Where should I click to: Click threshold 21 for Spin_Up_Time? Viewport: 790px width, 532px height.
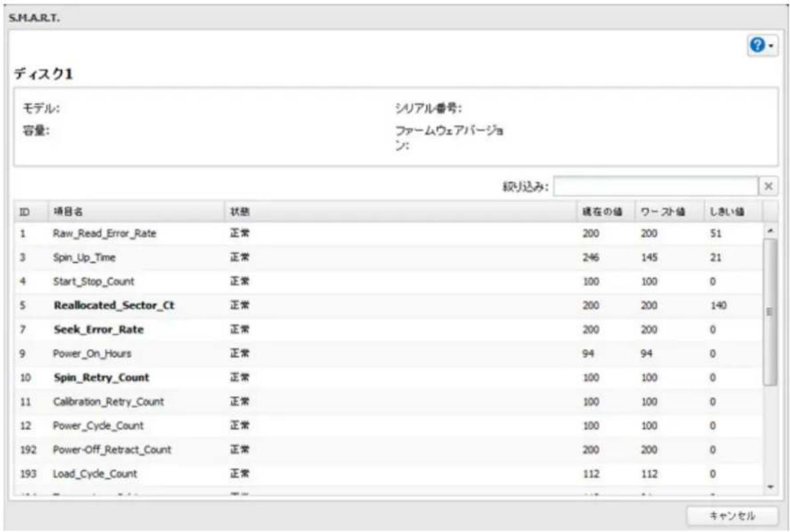pos(716,257)
